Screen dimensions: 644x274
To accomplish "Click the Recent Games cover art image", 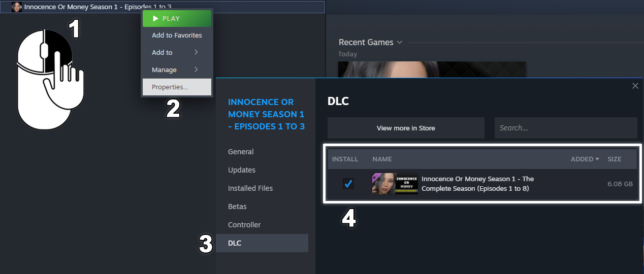I will [x=432, y=70].
